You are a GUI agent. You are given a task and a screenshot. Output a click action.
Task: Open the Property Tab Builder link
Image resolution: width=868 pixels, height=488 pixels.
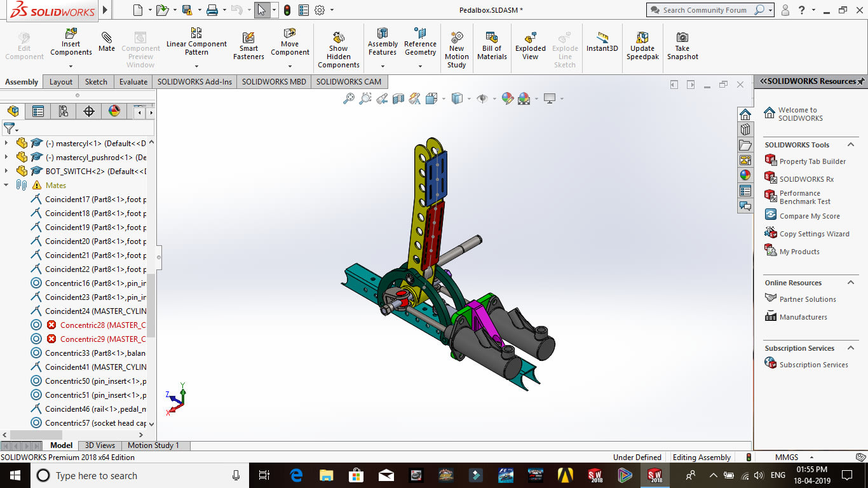click(x=812, y=161)
